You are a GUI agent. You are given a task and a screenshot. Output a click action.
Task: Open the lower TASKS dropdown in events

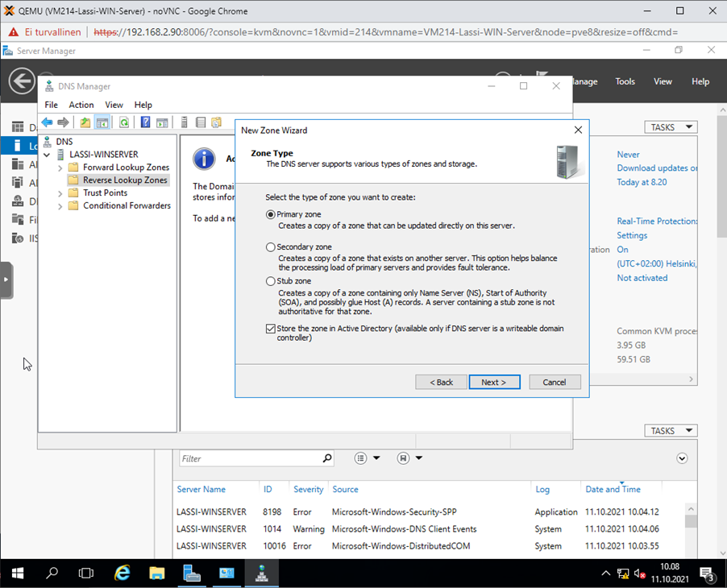(x=671, y=430)
